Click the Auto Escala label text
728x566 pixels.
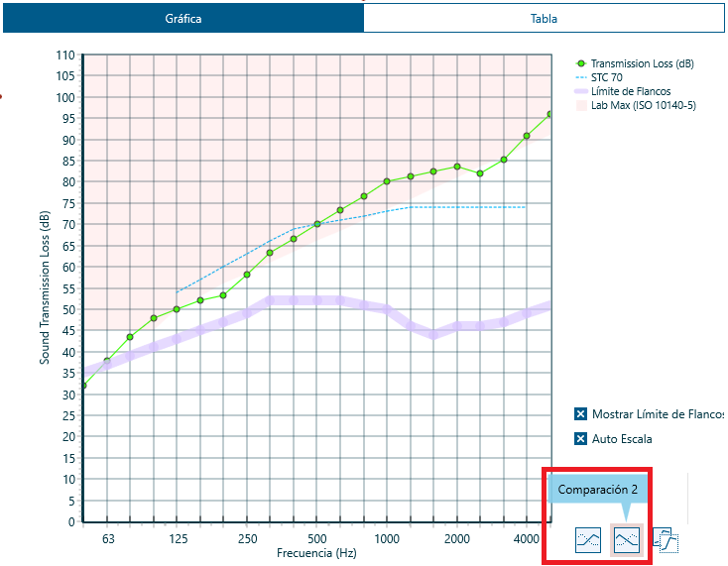[622, 439]
